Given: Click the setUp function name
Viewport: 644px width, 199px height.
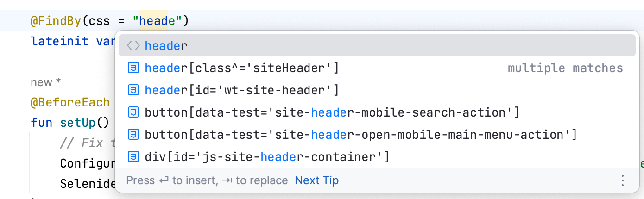Looking at the screenshot, I should pyautogui.click(x=78, y=123).
